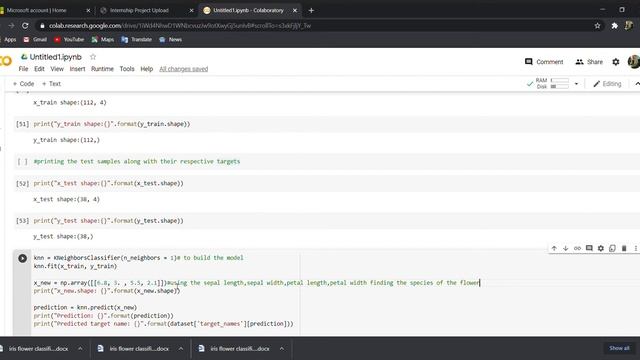Open cell editor settings gear
The image size is (640, 360).
[601, 248]
